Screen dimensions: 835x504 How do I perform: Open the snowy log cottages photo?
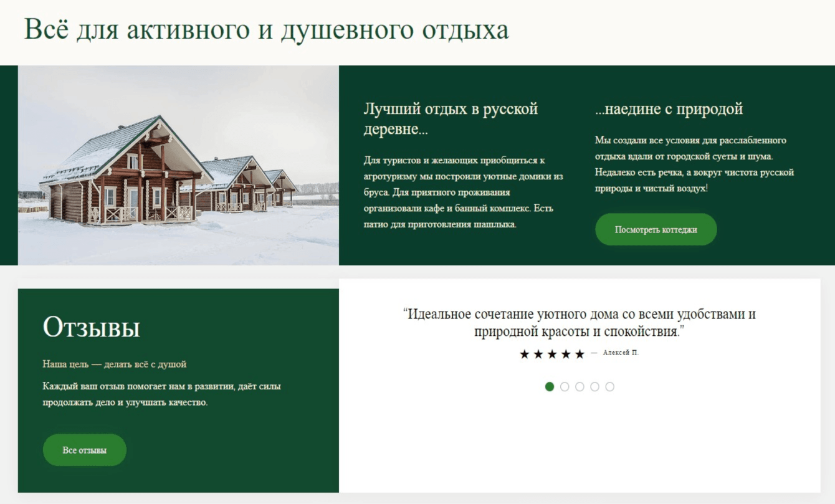pos(178,166)
